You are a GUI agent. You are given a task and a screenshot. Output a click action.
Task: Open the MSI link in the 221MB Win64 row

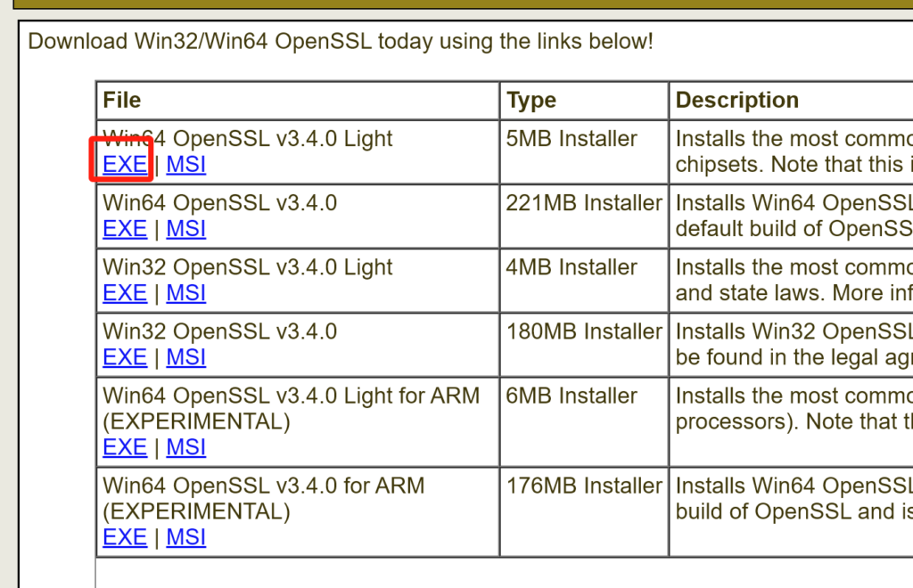point(185,229)
